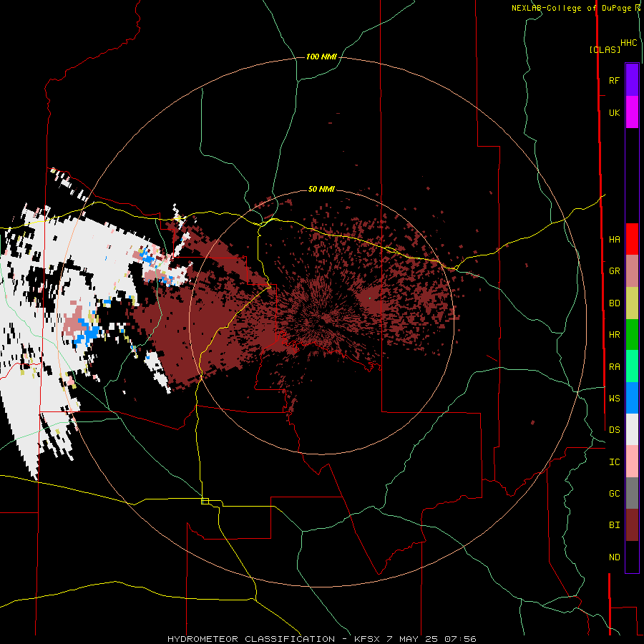Select the light pink IC legend swatch

[632, 462]
